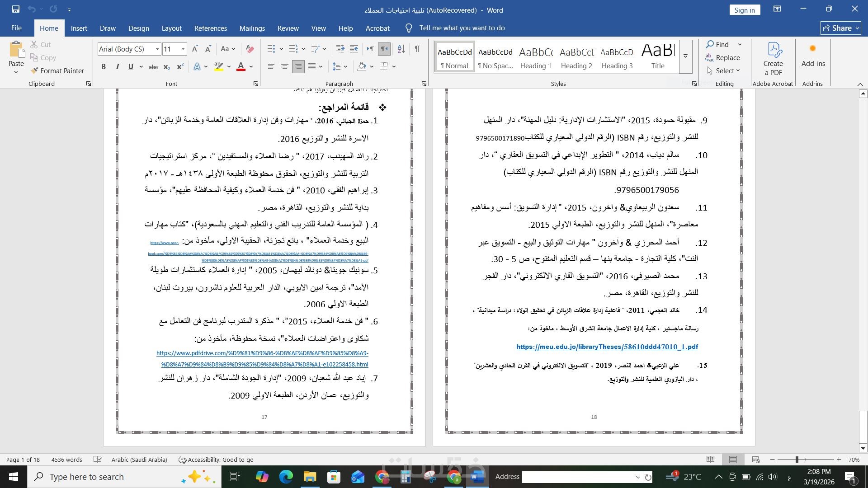Switch to Read Mode view
The image size is (868, 488).
[x=710, y=460]
